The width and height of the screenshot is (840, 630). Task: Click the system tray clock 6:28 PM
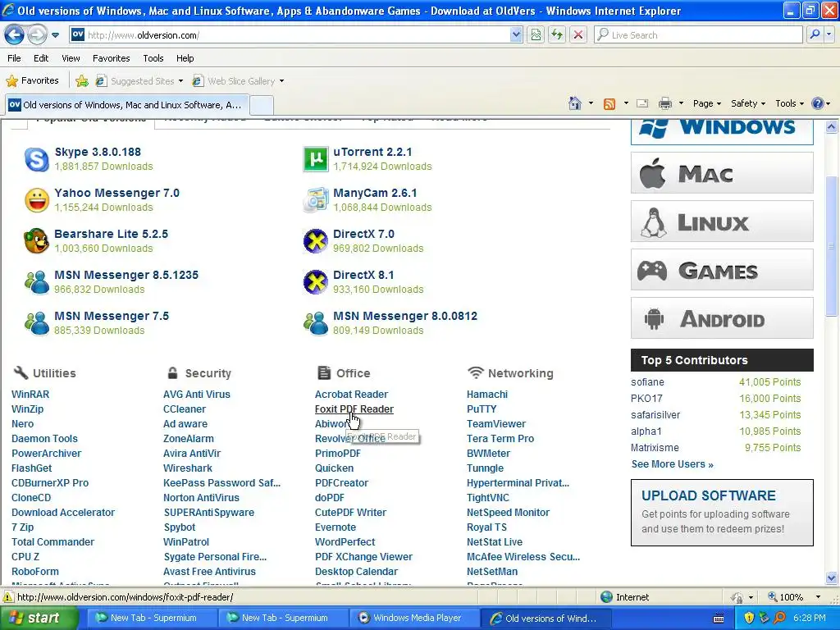click(810, 619)
